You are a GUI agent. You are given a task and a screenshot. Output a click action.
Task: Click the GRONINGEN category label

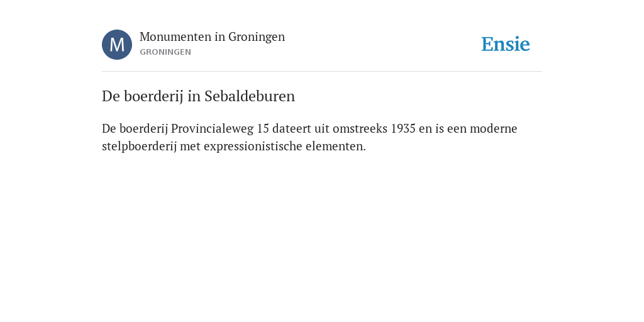tap(165, 52)
